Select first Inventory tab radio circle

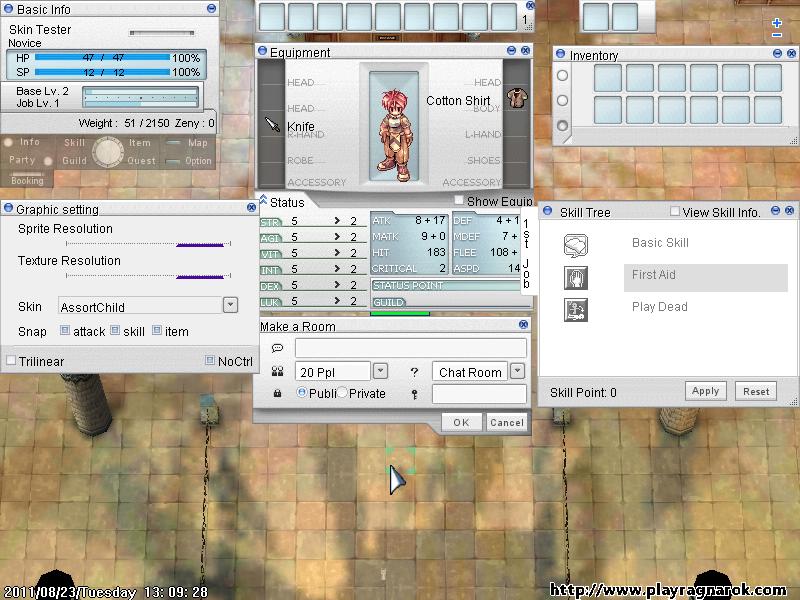[562, 75]
